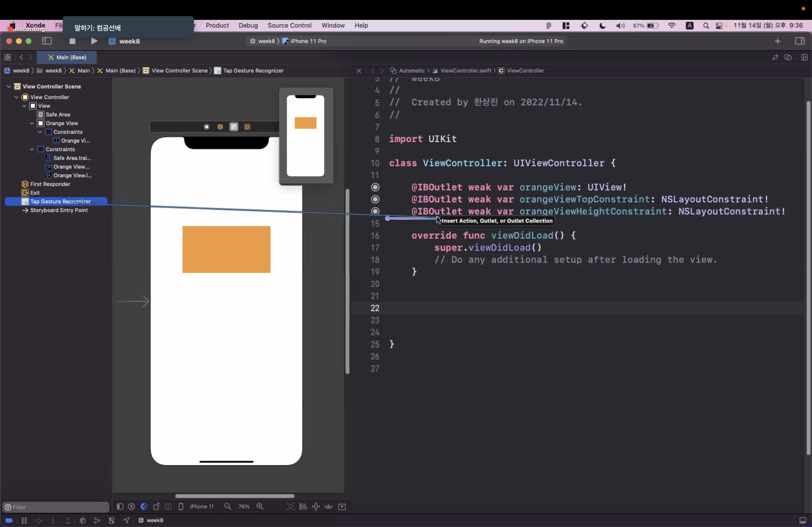Pause program execution in debug bar
This screenshot has width=812, height=527.
click(24, 521)
